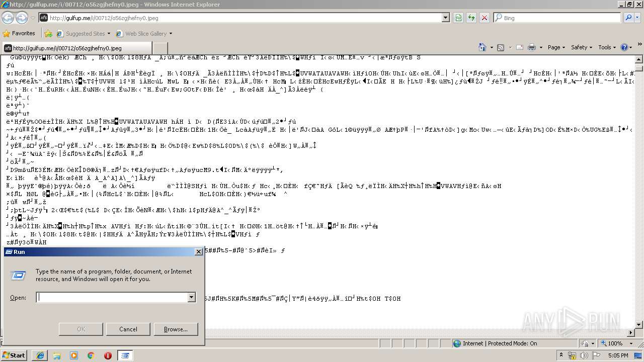This screenshot has width=644, height=362.
Task: Open search provider options dropdown
Action: click(x=638, y=18)
